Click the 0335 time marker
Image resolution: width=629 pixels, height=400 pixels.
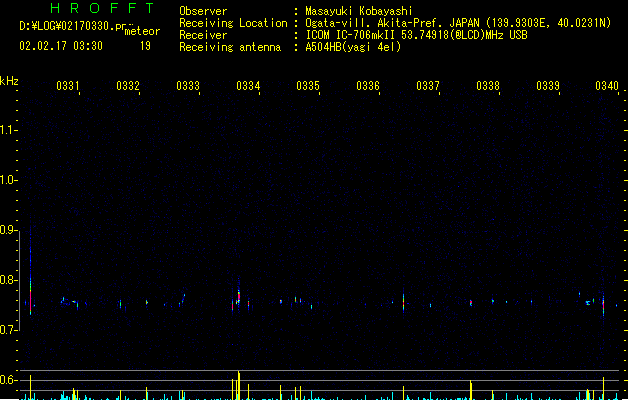click(308, 85)
